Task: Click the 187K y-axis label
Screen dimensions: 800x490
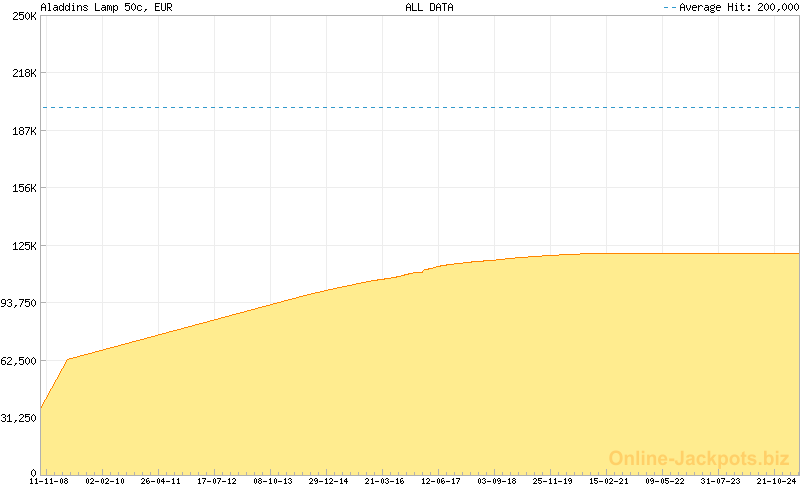Action: point(23,131)
